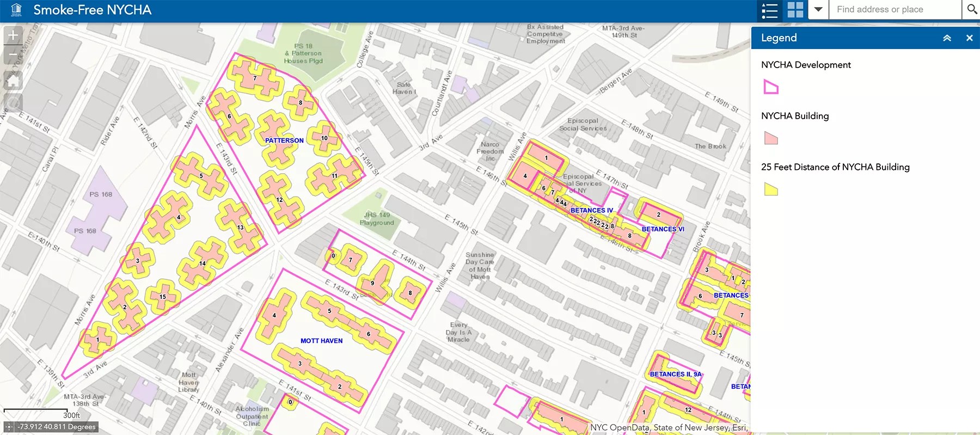Viewport: 980px width, 435px height.
Task: Click the 25 Feet Distance yellow swatch
Action: point(771,189)
